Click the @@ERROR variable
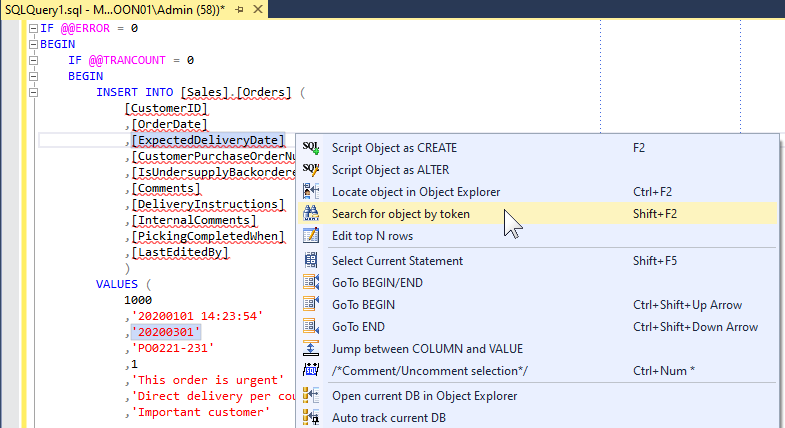The height and width of the screenshot is (428, 785). coord(85,28)
